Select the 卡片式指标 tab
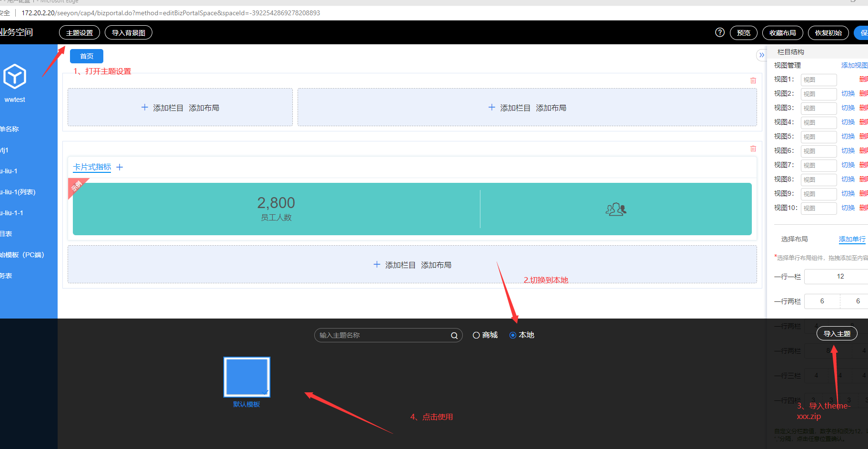The image size is (868, 449). [92, 167]
